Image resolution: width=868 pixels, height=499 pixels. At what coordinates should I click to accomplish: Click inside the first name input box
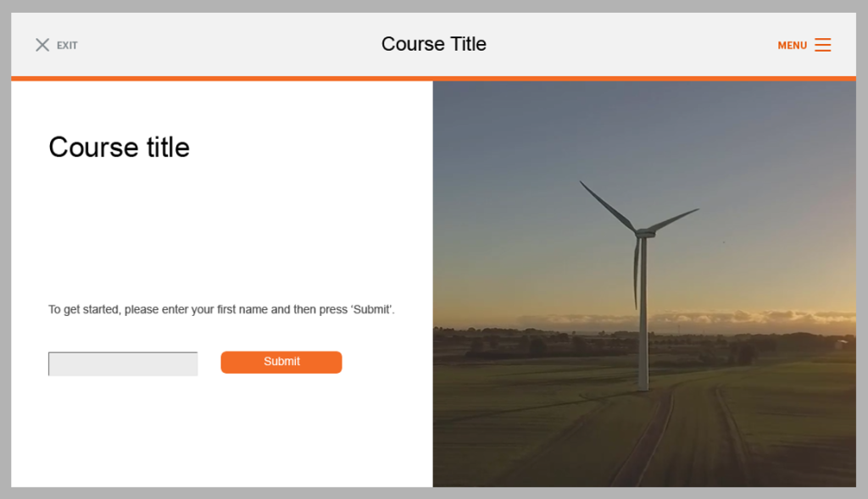pyautogui.click(x=122, y=363)
